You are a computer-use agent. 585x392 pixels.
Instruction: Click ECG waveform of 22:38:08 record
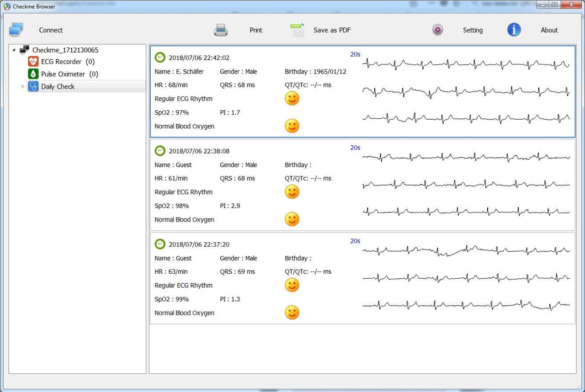(466, 185)
